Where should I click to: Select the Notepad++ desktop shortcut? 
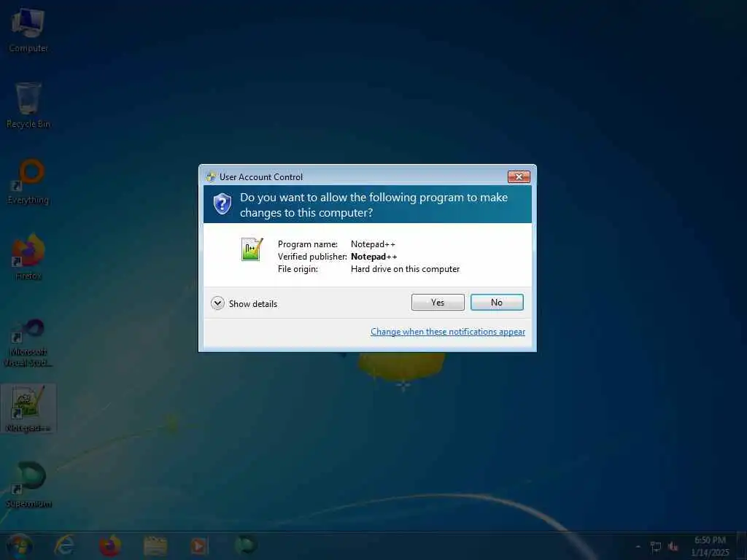coord(28,408)
